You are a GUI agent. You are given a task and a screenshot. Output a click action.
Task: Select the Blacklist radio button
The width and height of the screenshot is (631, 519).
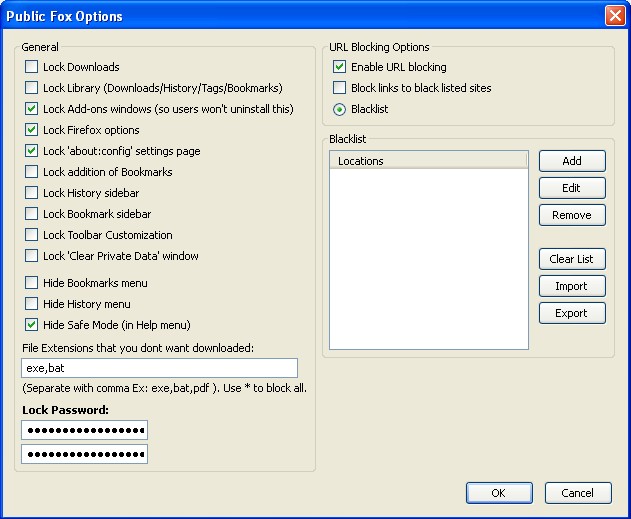tap(339, 109)
